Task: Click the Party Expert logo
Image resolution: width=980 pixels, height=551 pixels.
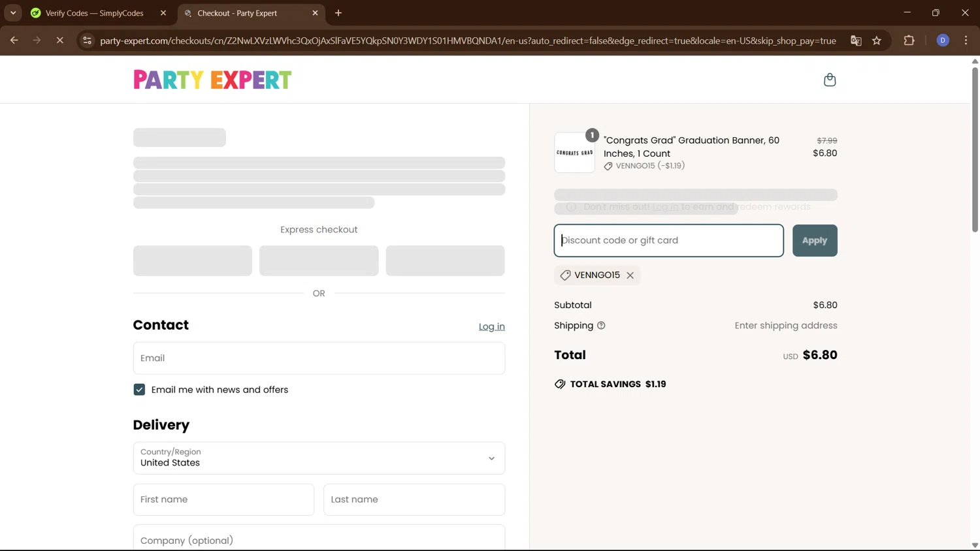Action: (212, 80)
